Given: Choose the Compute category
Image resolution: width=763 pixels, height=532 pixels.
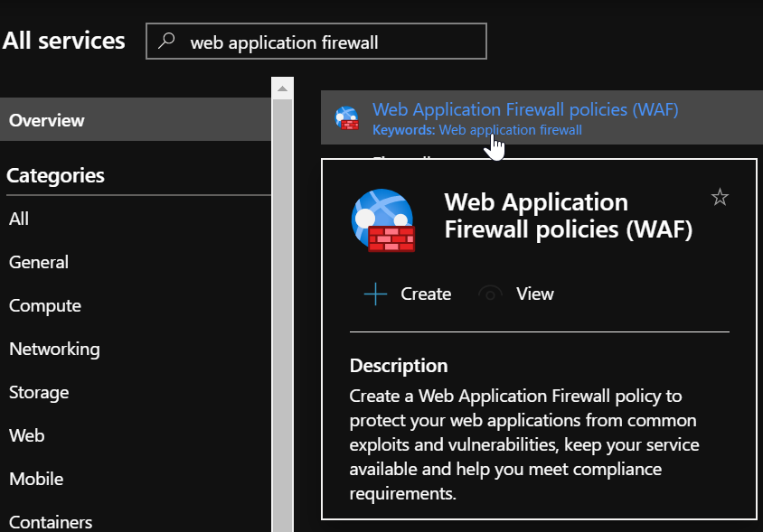Looking at the screenshot, I should (45, 305).
